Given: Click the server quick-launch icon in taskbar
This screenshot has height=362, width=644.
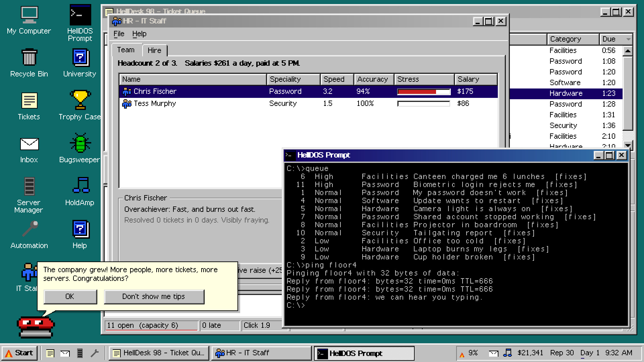Looking at the screenshot, I should tap(80, 353).
